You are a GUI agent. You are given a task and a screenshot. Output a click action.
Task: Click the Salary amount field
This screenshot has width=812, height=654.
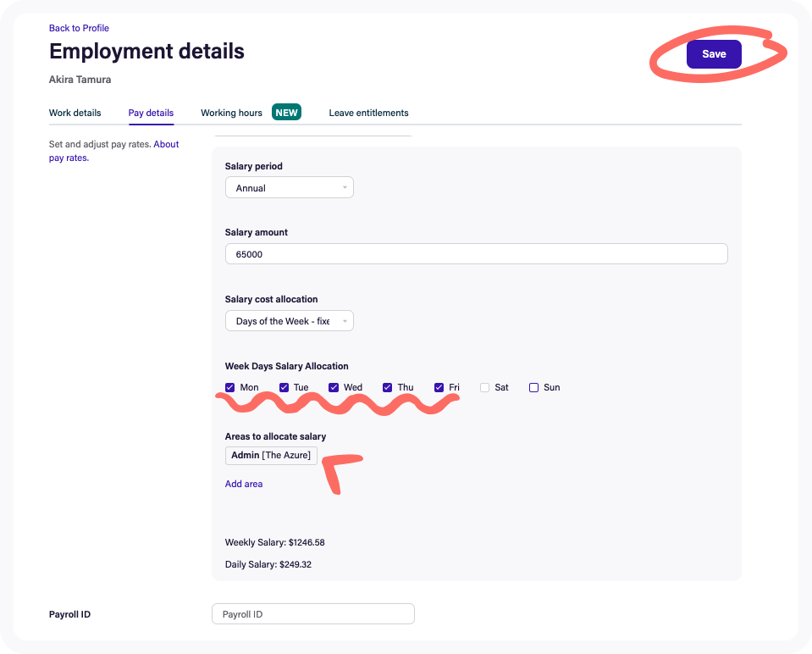click(x=476, y=254)
